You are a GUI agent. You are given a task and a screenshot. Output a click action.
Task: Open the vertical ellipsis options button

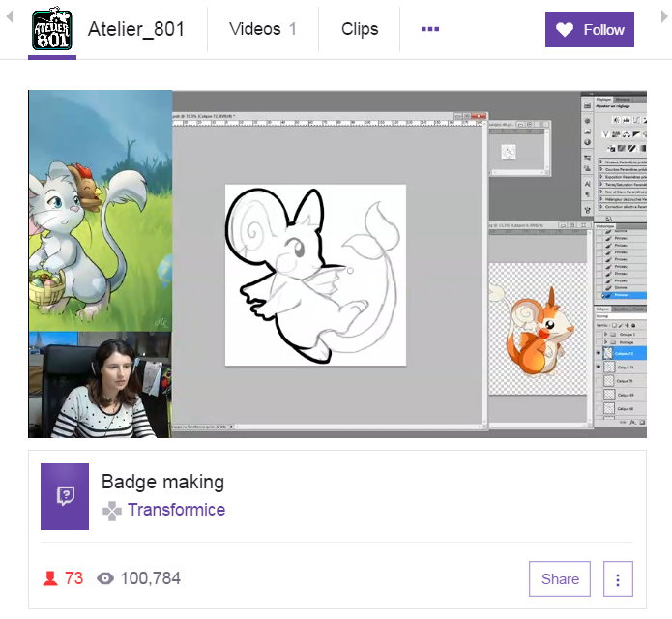618,578
